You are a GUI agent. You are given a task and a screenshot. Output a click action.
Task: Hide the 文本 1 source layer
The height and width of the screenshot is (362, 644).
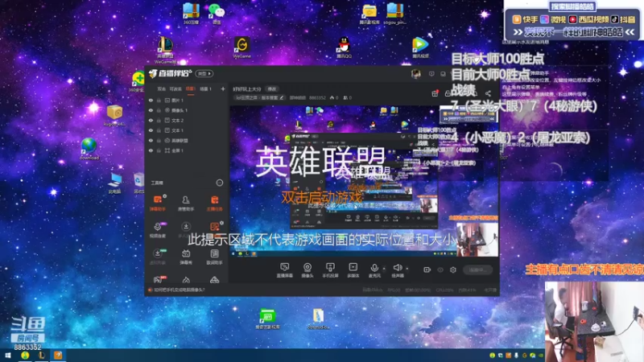coord(151,130)
